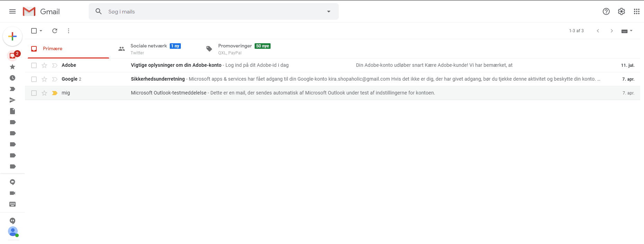Open Hangouts chat bubble icon in sidebar
The height and width of the screenshot is (244, 644).
coord(12,182)
